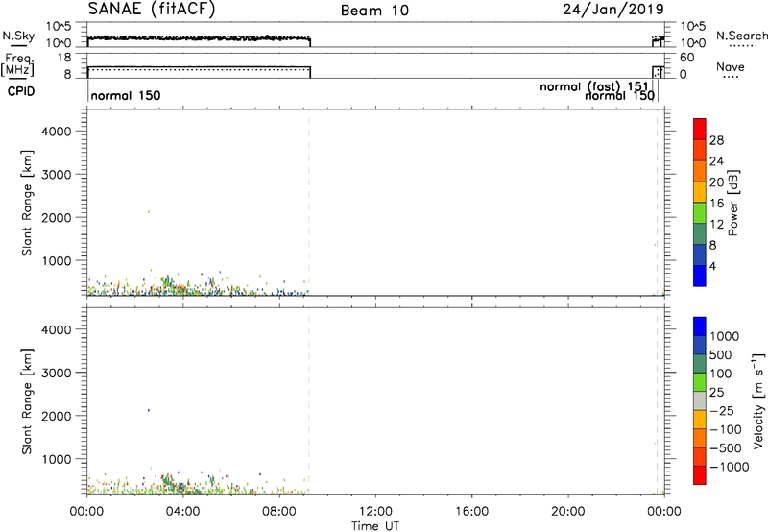Pick the teal 100–500 velocity swatch
Viewport: 768px width, 532px height.
[x=700, y=364]
